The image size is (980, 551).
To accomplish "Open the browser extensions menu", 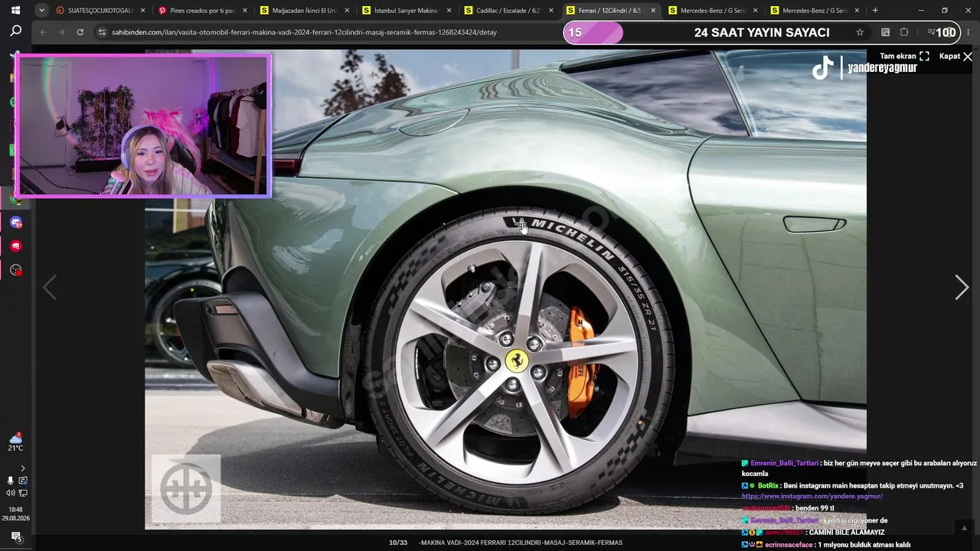I will click(x=904, y=32).
